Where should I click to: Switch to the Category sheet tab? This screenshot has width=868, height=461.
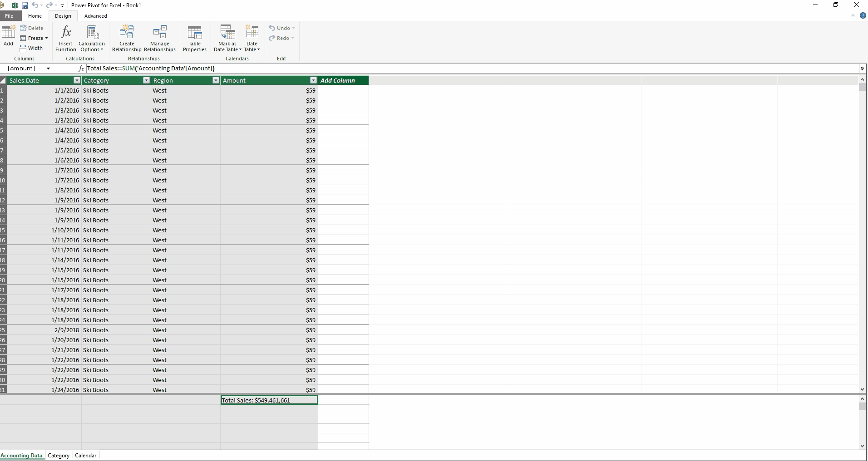[59, 456]
